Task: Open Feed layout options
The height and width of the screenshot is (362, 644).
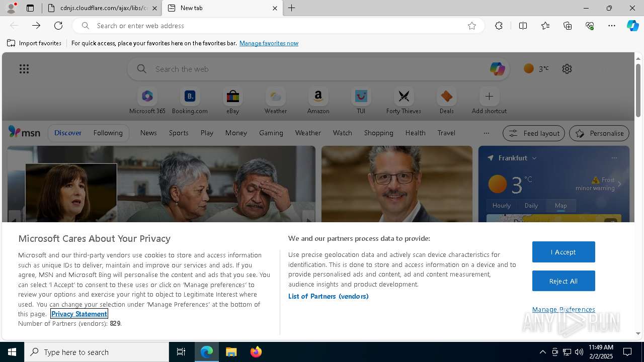Action: pos(534,133)
